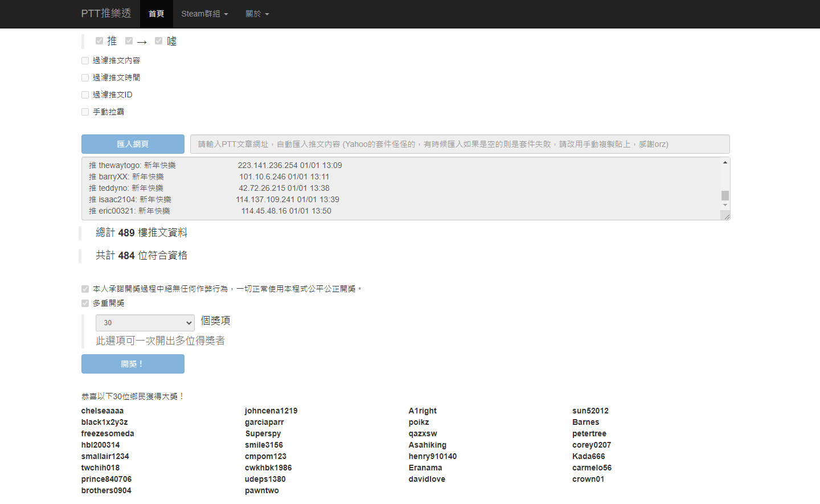This screenshot has height=504, width=820.
Task: Click winner name prince840706
Action: point(106,479)
